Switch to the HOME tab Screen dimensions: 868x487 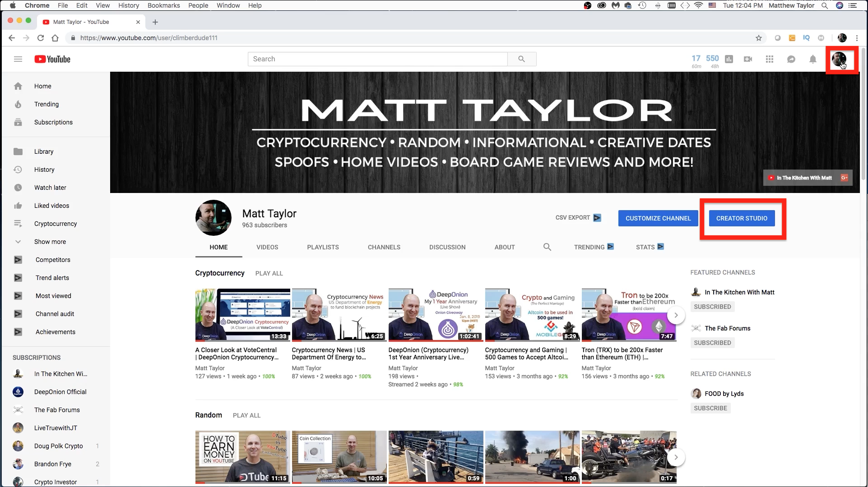click(x=218, y=247)
